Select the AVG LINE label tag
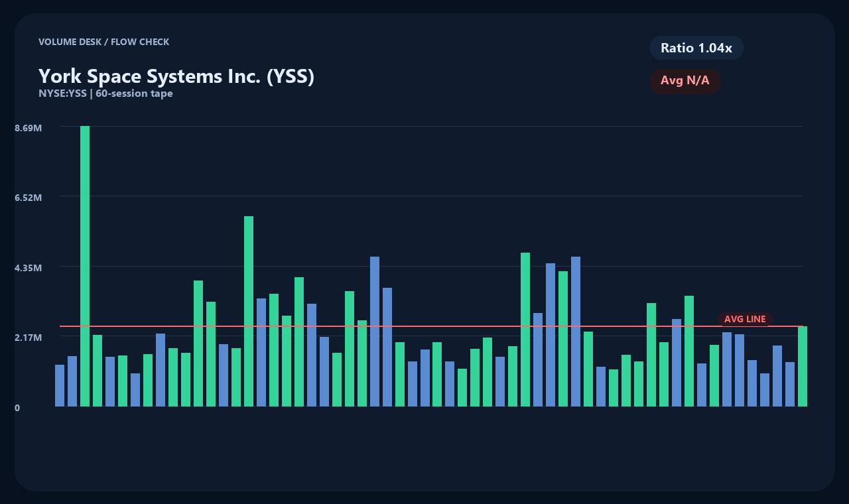The height and width of the screenshot is (504, 849). coord(745,319)
